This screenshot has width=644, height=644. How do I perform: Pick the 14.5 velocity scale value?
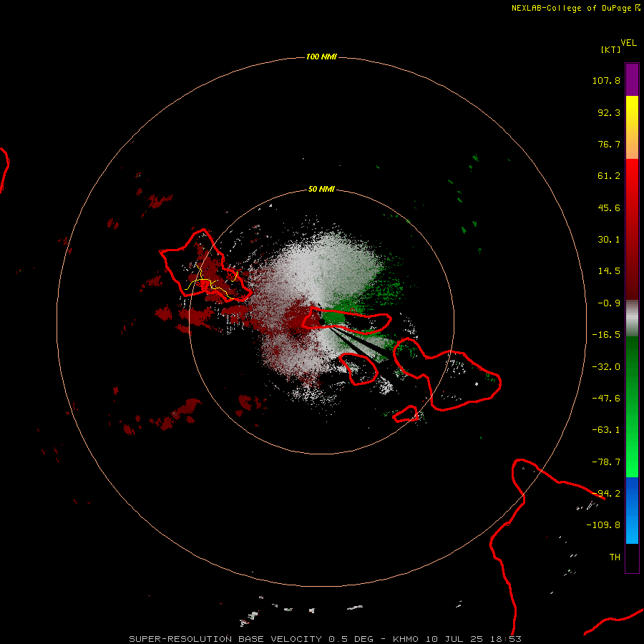609,271
